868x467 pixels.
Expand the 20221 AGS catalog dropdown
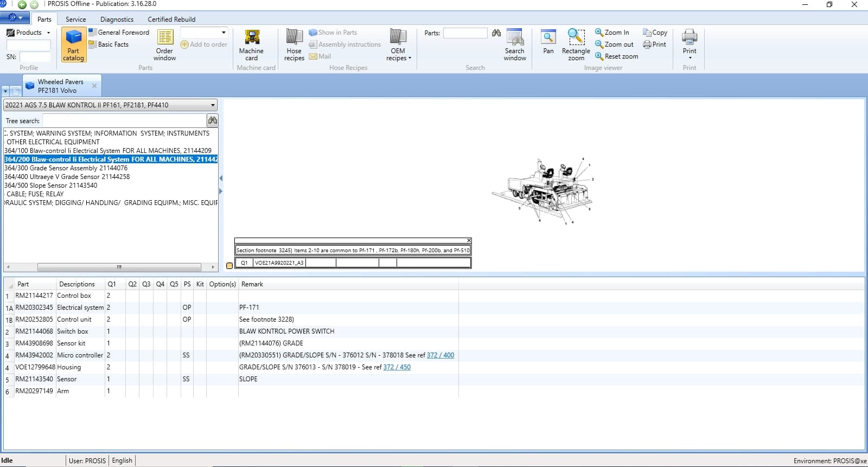213,105
